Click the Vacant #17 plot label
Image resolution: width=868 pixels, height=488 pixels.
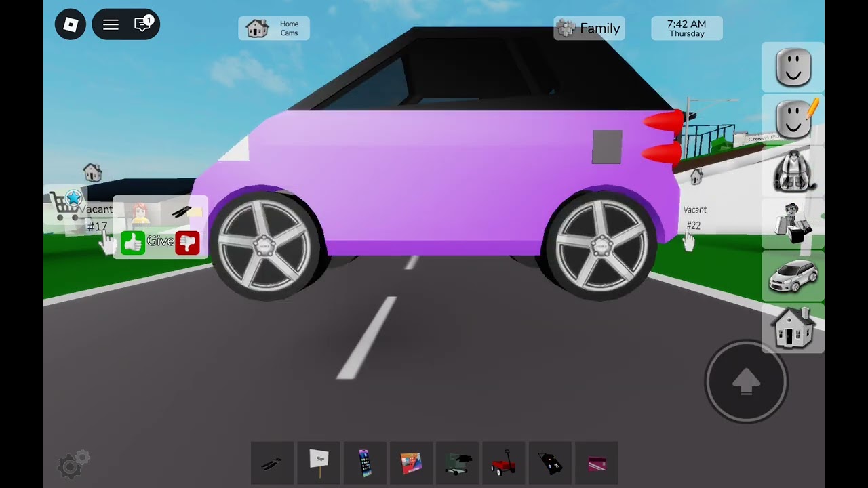[x=97, y=218]
